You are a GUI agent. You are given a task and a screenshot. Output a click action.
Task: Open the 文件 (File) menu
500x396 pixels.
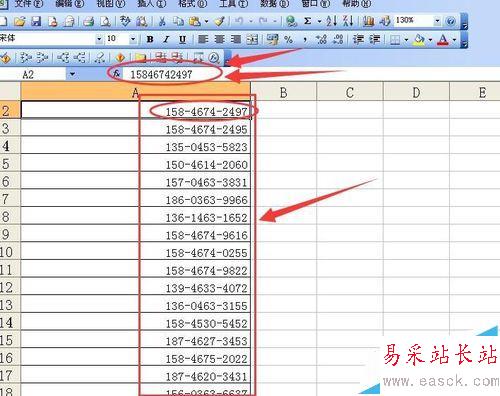[29, 4]
